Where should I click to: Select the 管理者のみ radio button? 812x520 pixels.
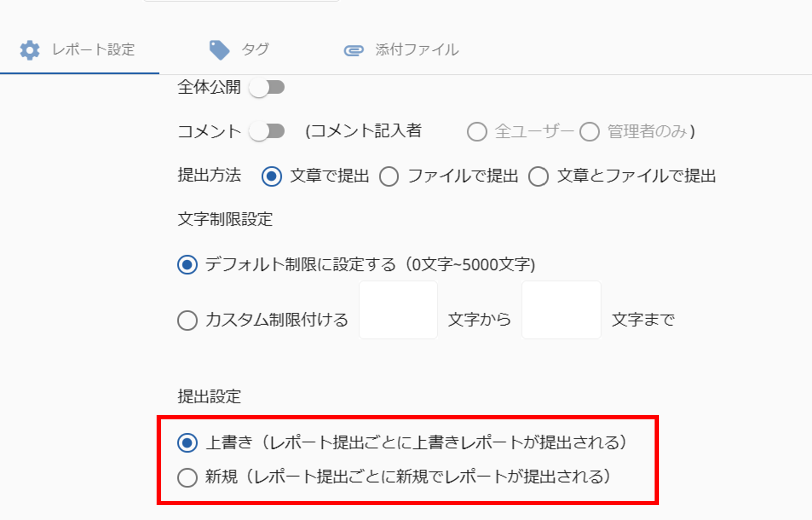click(x=589, y=131)
